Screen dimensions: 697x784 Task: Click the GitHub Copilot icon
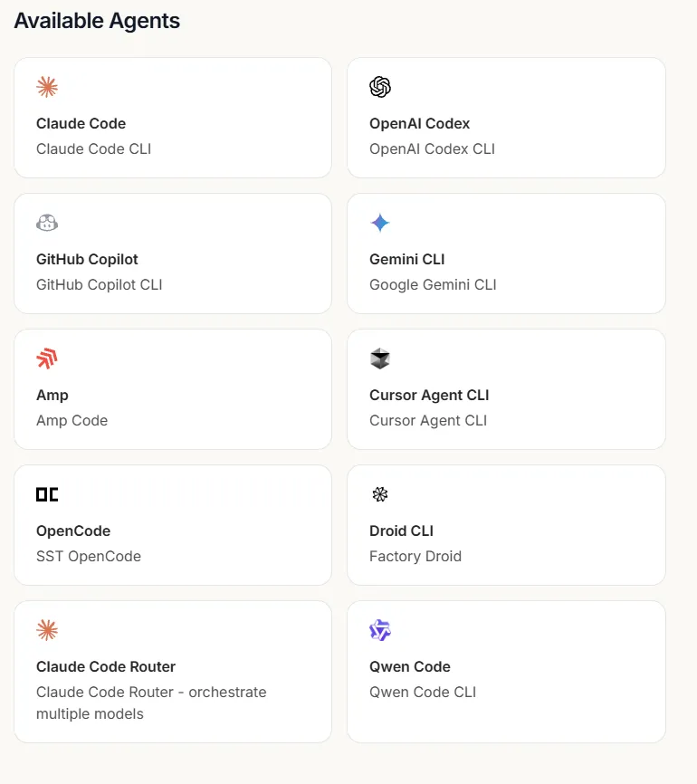tap(47, 223)
